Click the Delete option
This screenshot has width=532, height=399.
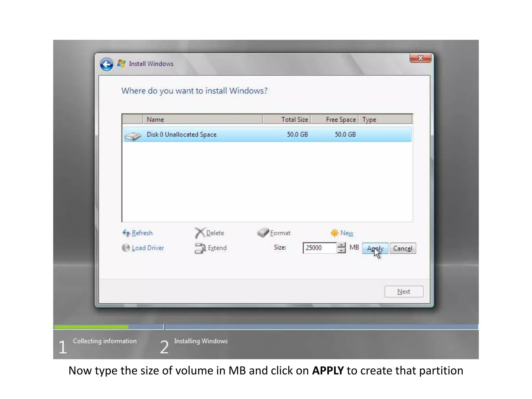[215, 233]
